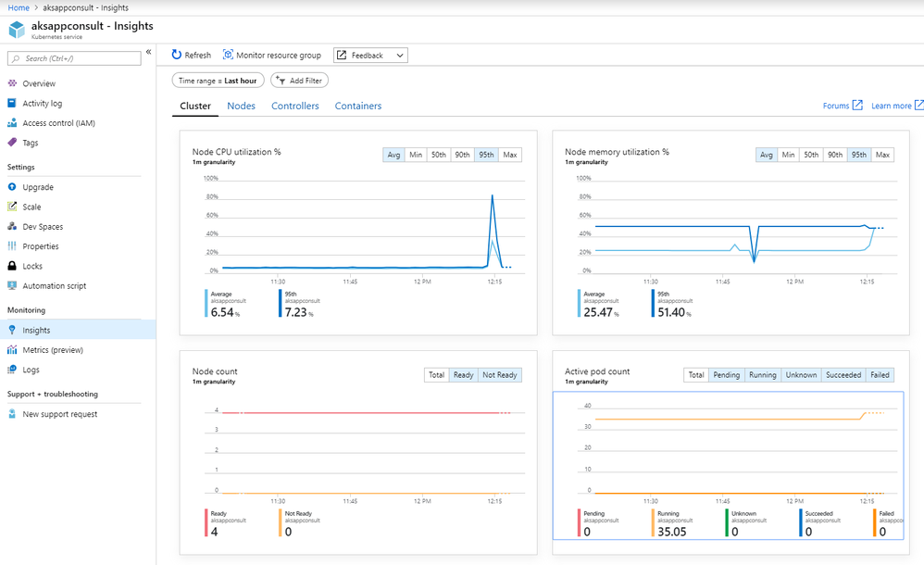Image resolution: width=924 pixels, height=565 pixels.
Task: Open the Upgrade settings icon
Action: point(12,187)
